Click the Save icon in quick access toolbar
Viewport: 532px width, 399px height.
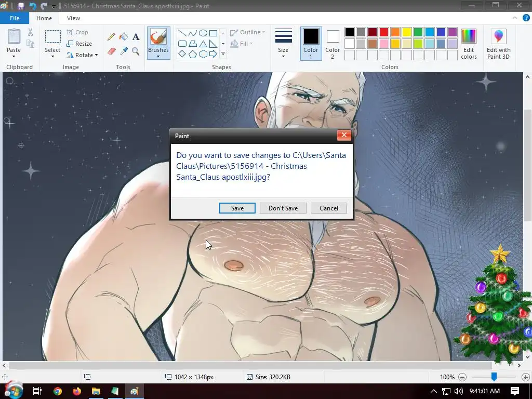(21, 6)
